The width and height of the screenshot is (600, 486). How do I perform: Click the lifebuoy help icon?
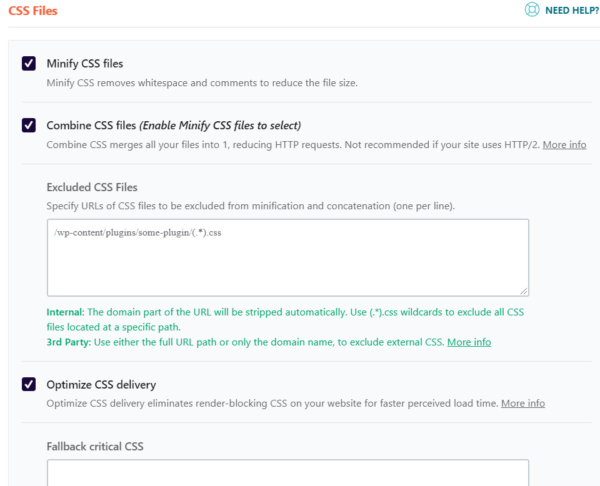(x=532, y=10)
